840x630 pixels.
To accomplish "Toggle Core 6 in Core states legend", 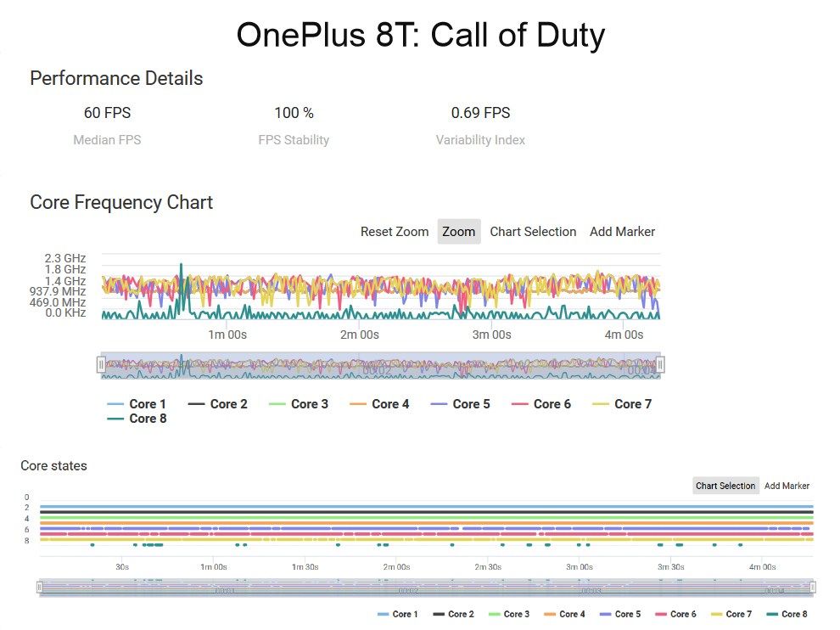I will pyautogui.click(x=676, y=614).
